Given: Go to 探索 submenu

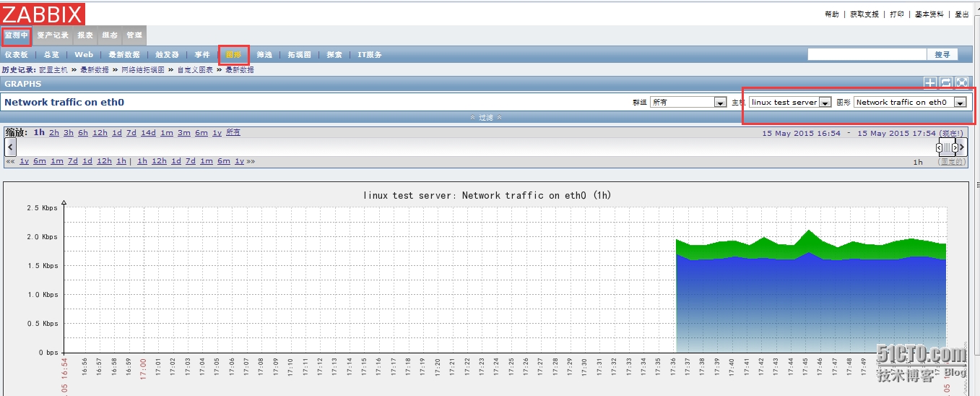Looking at the screenshot, I should [334, 54].
